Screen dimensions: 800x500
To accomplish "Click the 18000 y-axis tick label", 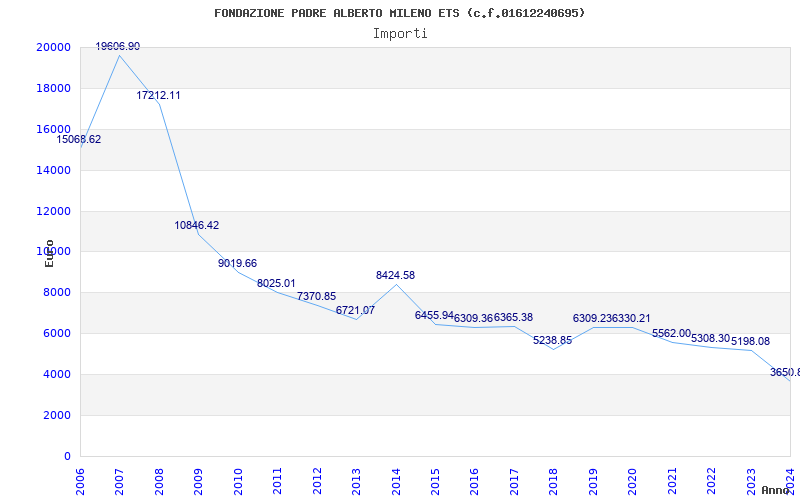I will point(53,88).
